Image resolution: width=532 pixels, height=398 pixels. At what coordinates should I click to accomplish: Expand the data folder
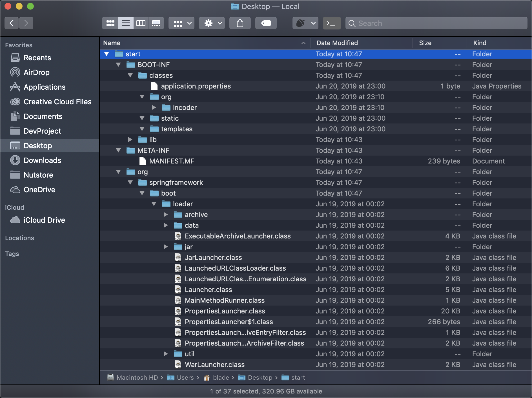166,225
